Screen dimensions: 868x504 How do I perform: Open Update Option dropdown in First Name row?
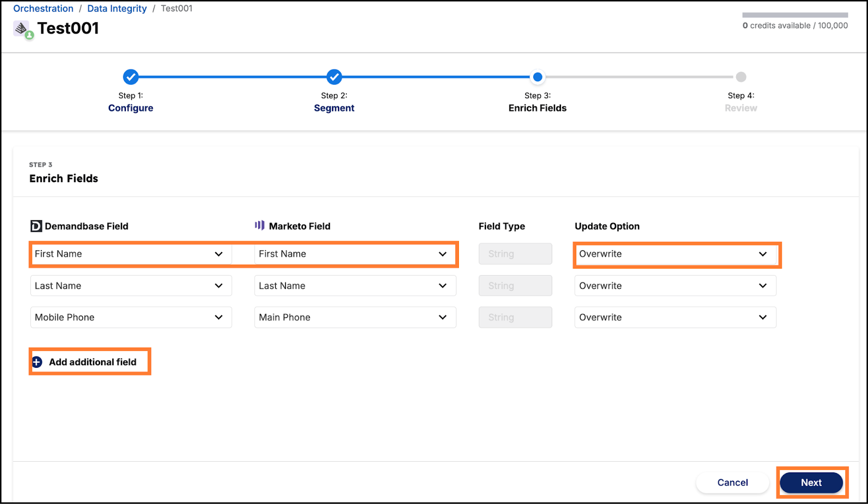pyautogui.click(x=675, y=254)
